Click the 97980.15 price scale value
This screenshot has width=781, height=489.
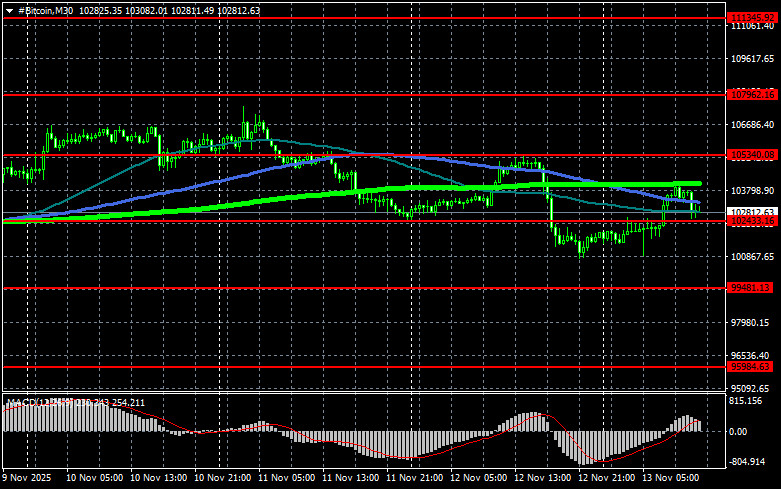point(750,323)
